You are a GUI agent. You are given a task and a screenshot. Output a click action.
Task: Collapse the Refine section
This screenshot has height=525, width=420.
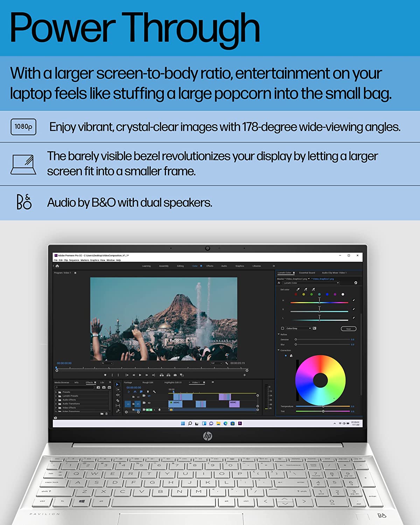(279, 334)
